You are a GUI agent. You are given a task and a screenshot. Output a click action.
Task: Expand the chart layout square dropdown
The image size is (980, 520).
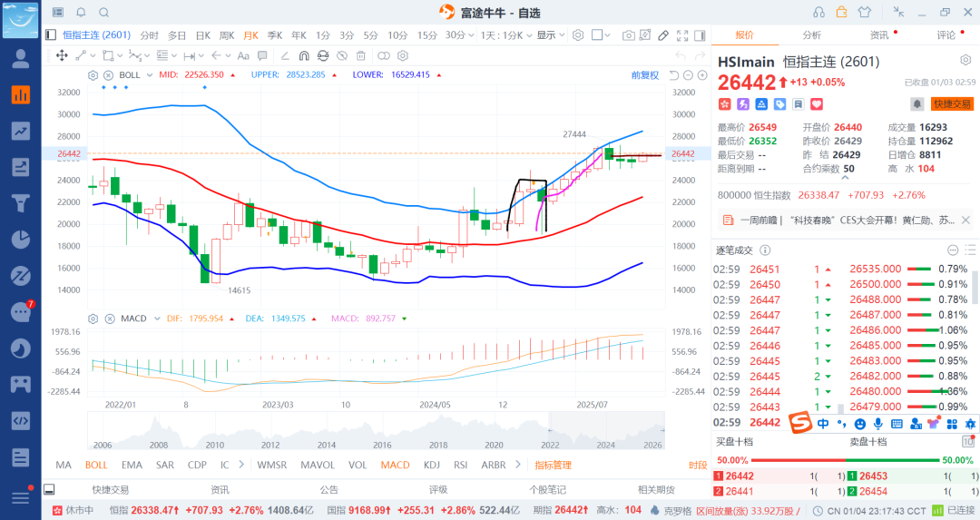pos(606,35)
